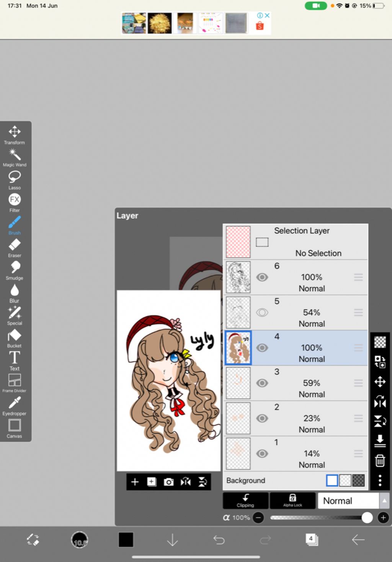Viewport: 392px width, 562px height.
Task: Click the down arrow in bottom bar
Action: [173, 540]
